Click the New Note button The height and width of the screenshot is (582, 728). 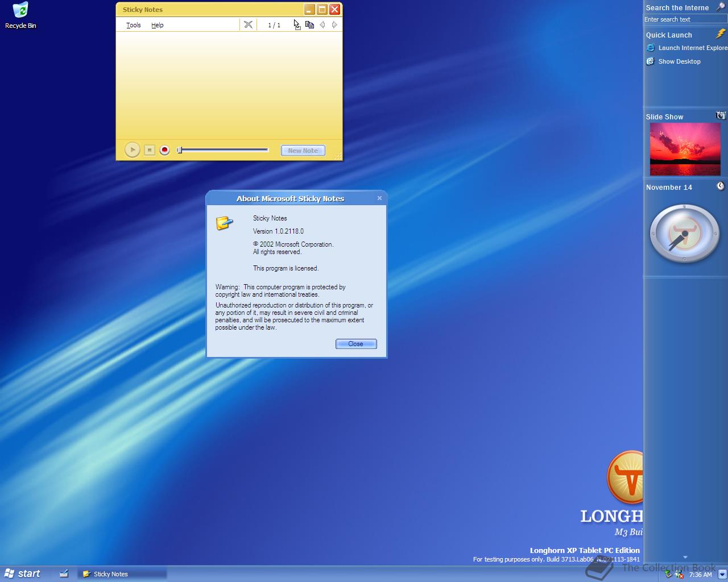303,151
